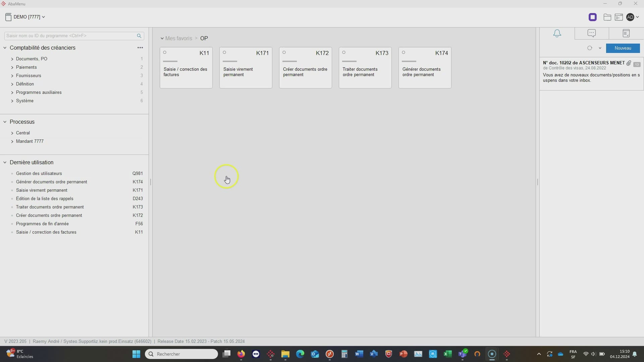Click attachment paperclip on ASCENSEURS MENET notification
The height and width of the screenshot is (362, 644).
click(x=629, y=63)
